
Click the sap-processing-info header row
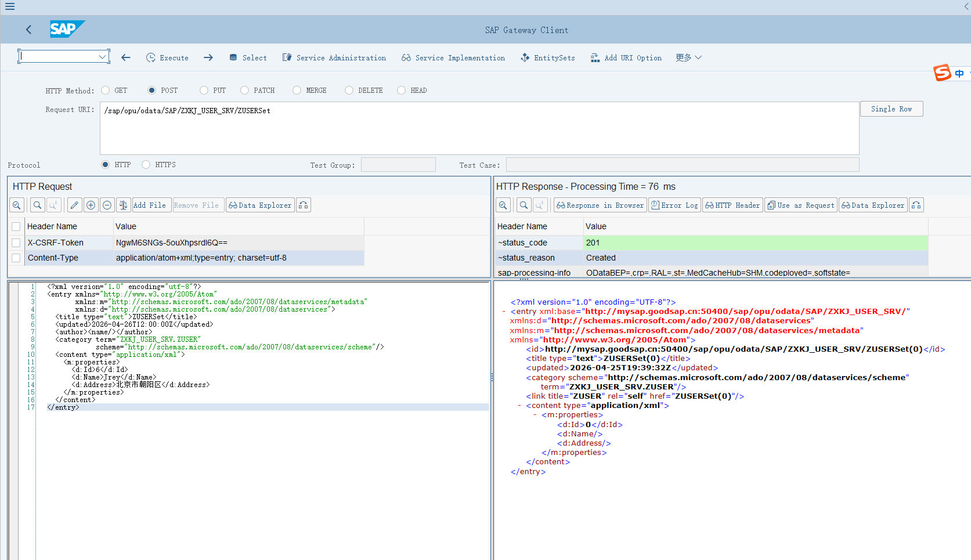pyautogui.click(x=712, y=272)
